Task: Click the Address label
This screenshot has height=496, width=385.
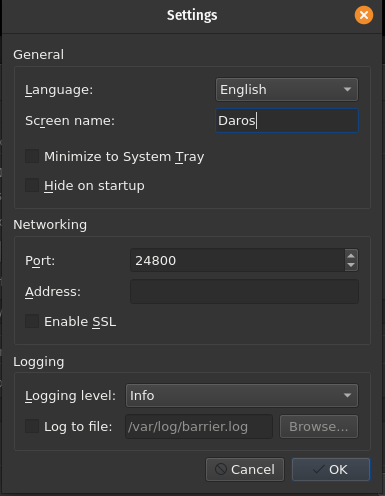Action: tap(53, 292)
